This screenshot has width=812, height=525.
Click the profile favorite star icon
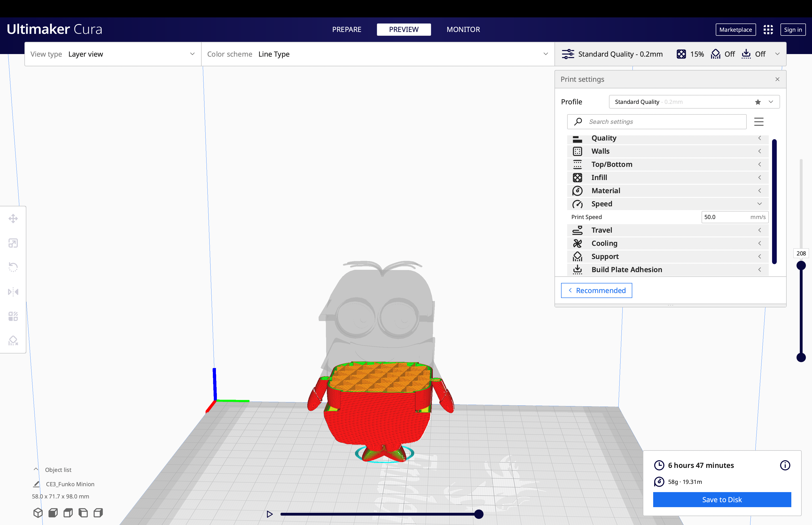click(758, 102)
